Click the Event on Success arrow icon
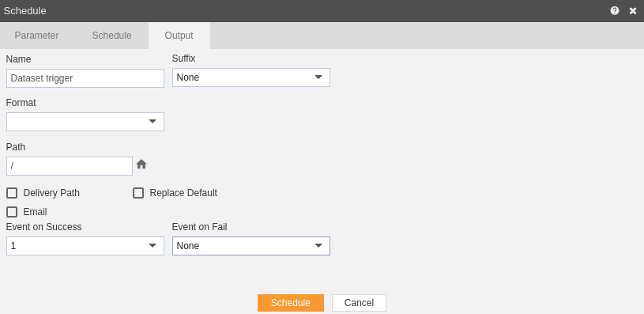 click(153, 245)
